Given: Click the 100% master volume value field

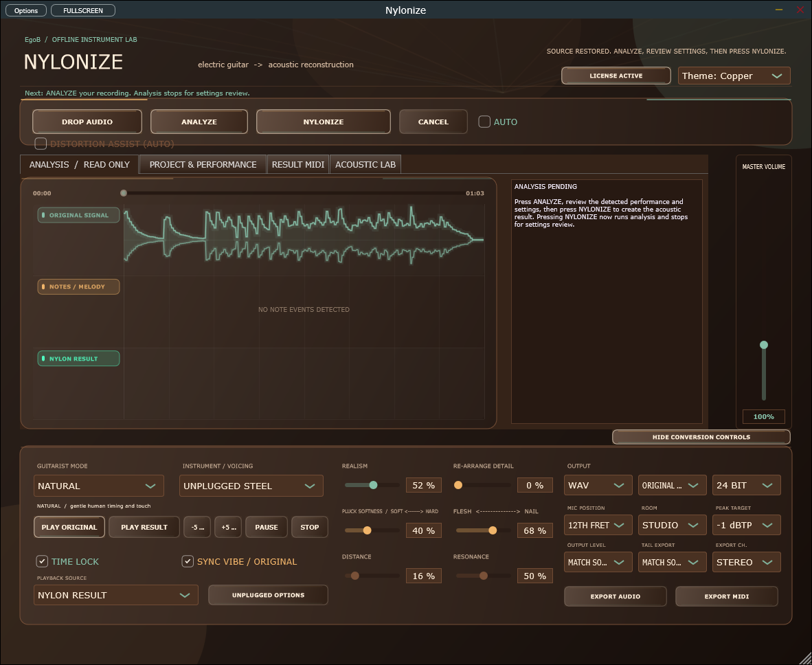Looking at the screenshot, I should click(x=763, y=416).
